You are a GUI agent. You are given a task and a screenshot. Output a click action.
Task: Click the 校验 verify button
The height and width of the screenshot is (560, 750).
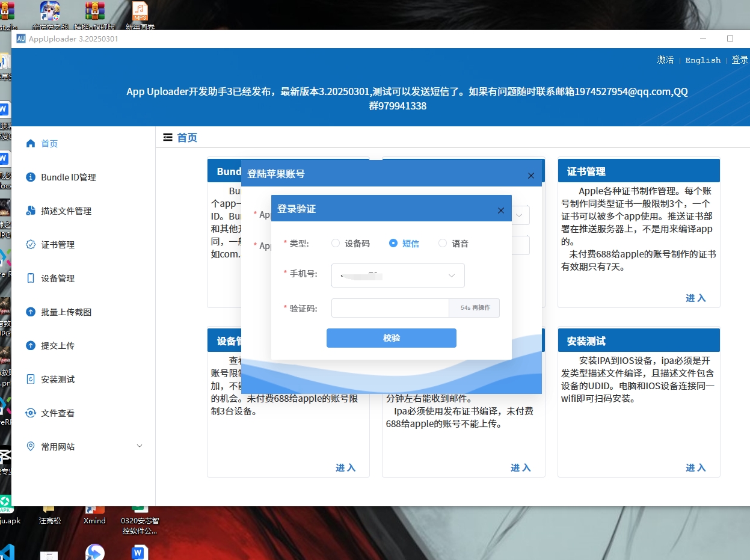click(392, 338)
